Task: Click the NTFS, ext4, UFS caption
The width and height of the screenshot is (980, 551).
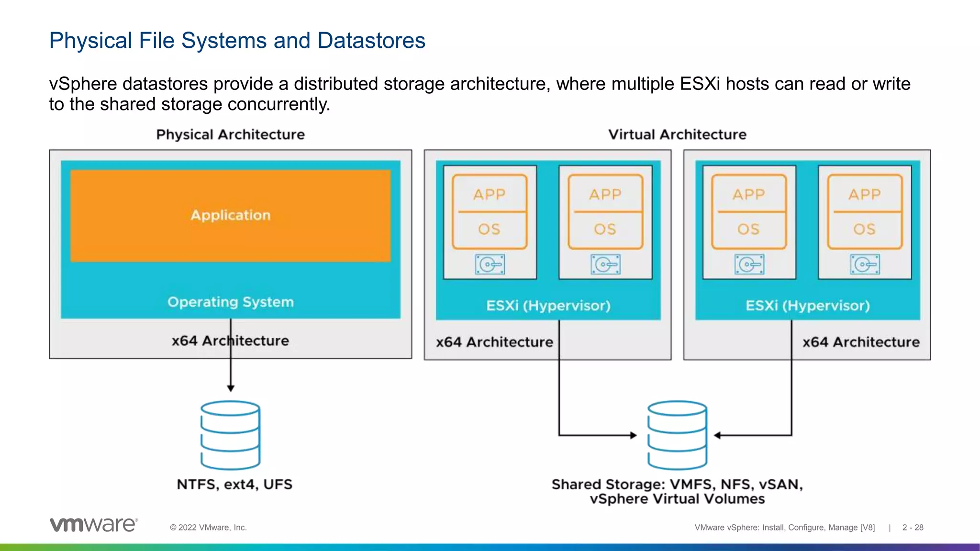Action: click(234, 485)
